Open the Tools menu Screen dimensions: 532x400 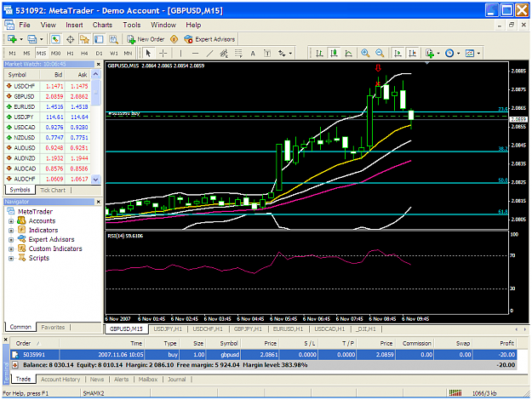132,25
